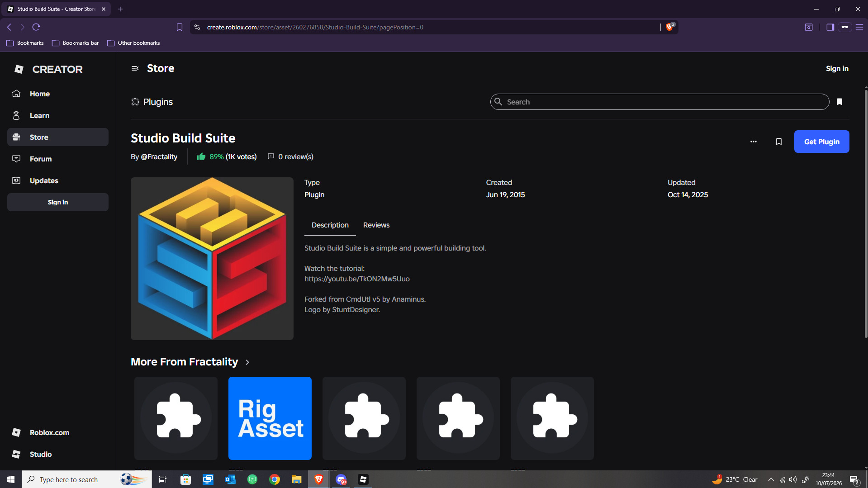
Task: Click the address bar URL
Action: pyautogui.click(x=315, y=27)
